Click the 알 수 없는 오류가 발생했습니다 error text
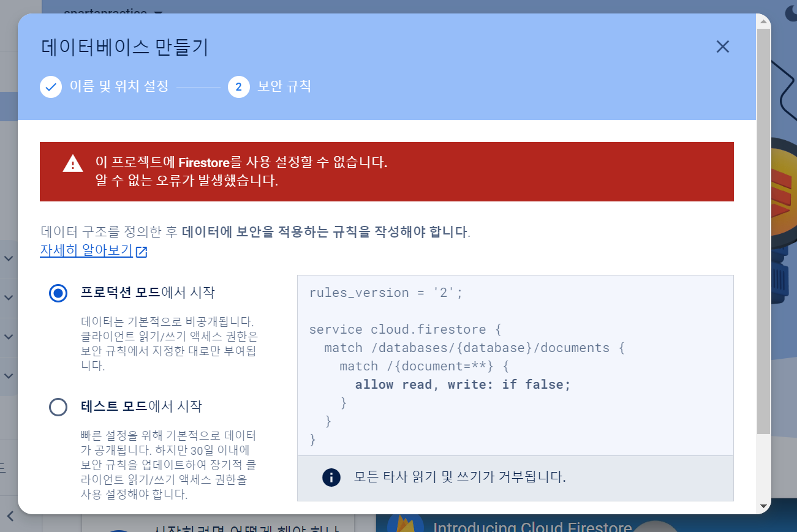797x532 pixels. (x=187, y=182)
